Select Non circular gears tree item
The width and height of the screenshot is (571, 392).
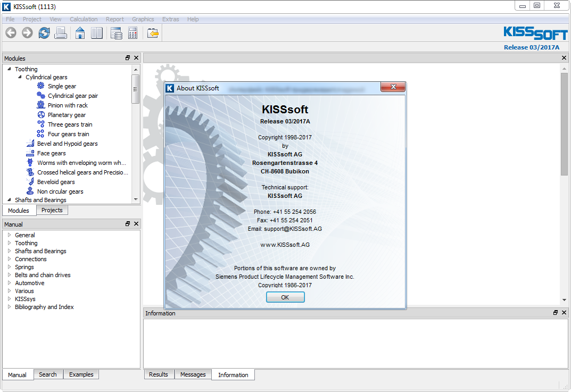60,191
